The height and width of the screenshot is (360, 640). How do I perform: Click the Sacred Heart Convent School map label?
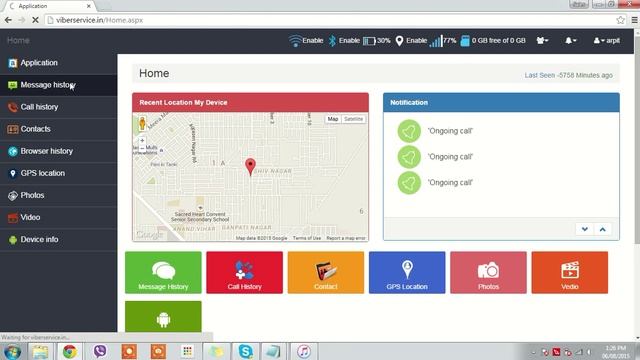coord(200,216)
